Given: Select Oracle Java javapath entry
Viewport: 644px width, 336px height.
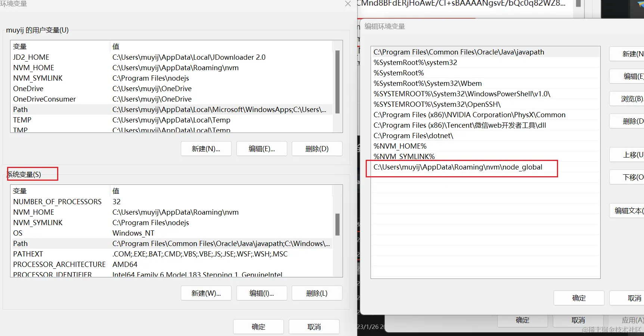Looking at the screenshot, I should point(486,52).
